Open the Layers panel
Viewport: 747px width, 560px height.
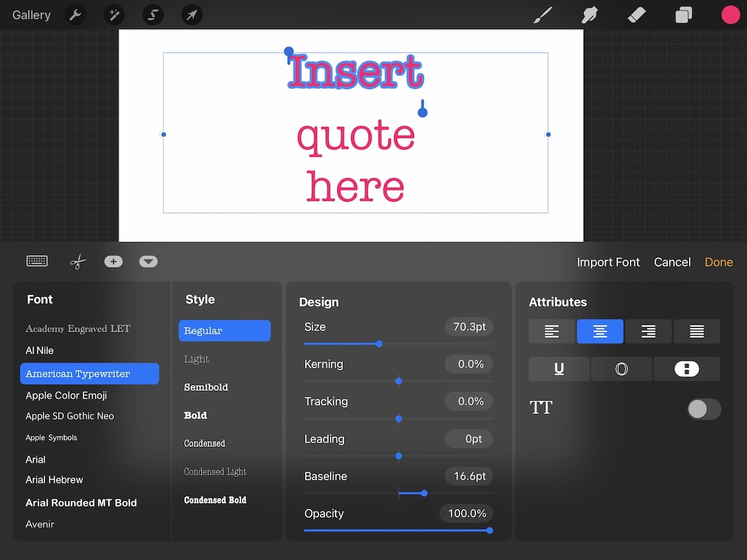(684, 14)
